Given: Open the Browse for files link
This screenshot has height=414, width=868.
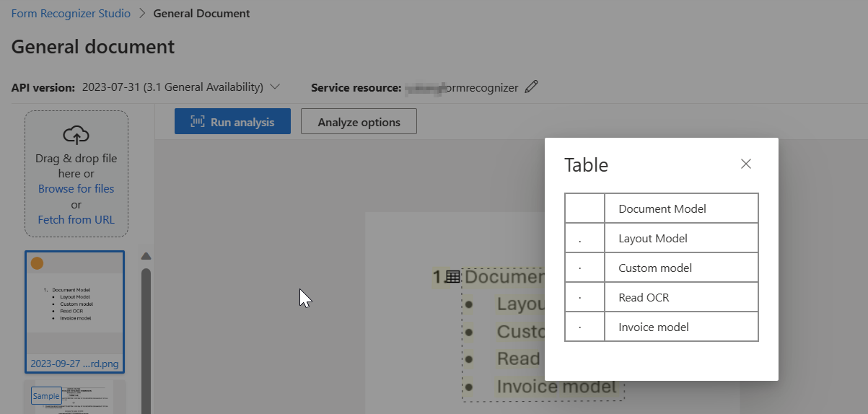Looking at the screenshot, I should pos(76,188).
